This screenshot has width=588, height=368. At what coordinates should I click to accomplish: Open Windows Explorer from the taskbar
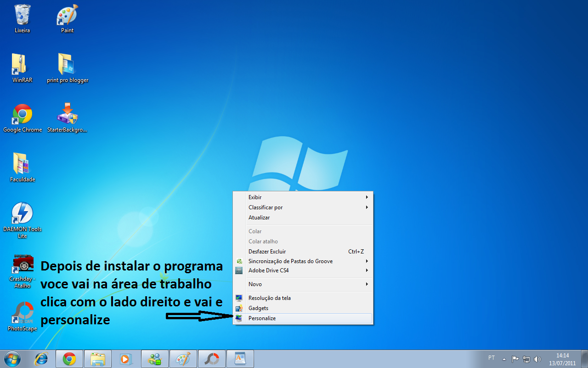click(98, 359)
